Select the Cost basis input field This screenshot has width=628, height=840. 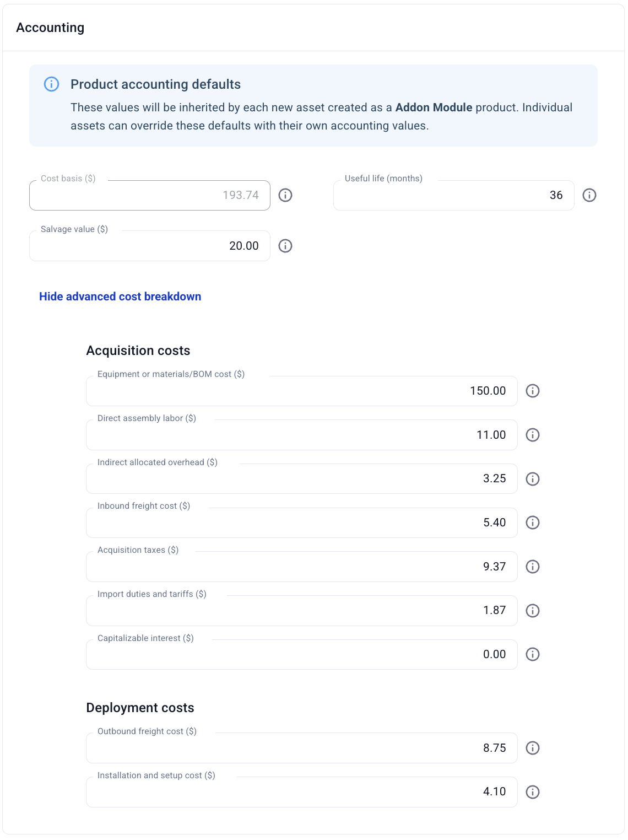(x=149, y=195)
